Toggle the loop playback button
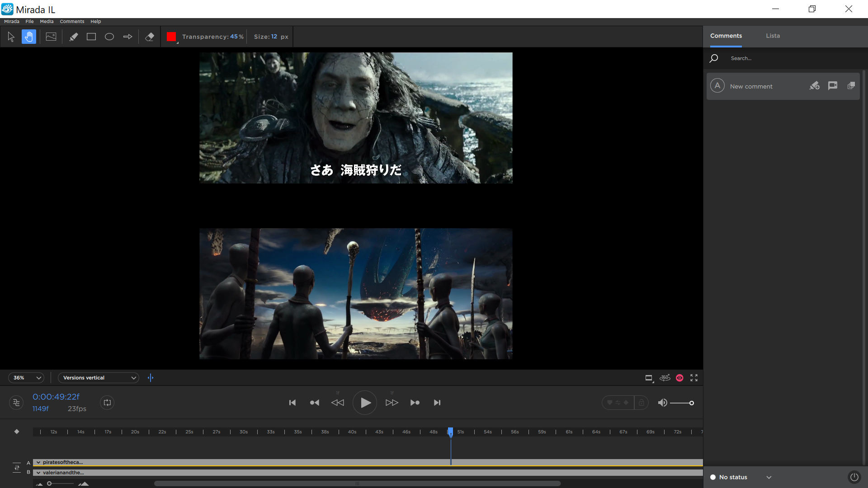Viewport: 868px width, 488px height. [107, 403]
